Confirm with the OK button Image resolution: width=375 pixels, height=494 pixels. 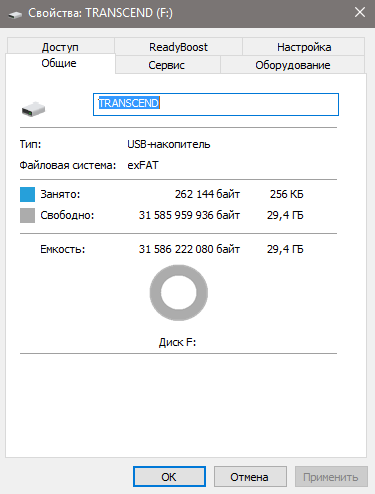(169, 477)
